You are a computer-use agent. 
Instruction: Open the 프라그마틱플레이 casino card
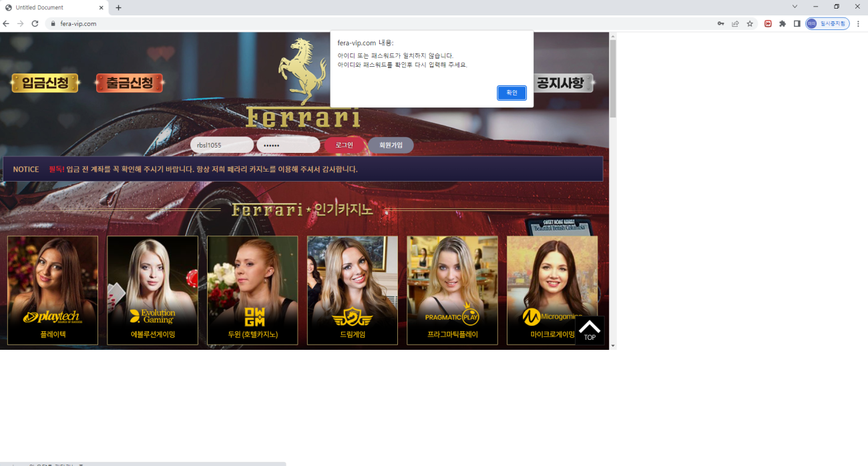[x=452, y=290]
